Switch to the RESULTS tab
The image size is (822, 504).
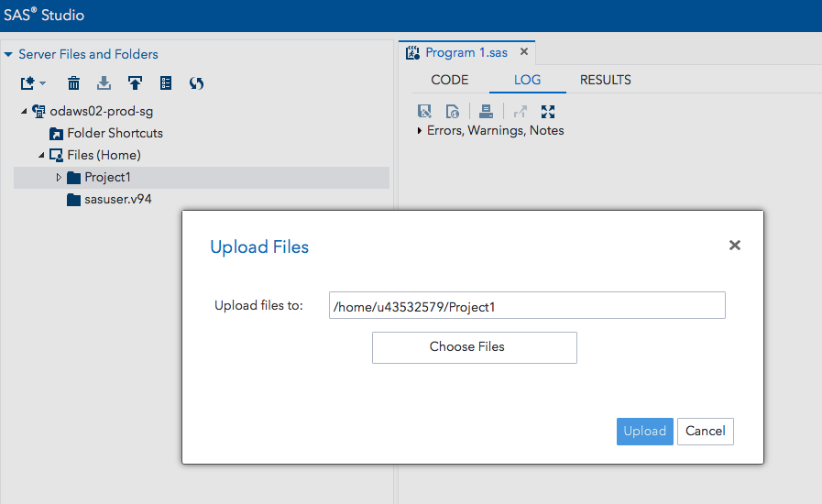tap(605, 80)
